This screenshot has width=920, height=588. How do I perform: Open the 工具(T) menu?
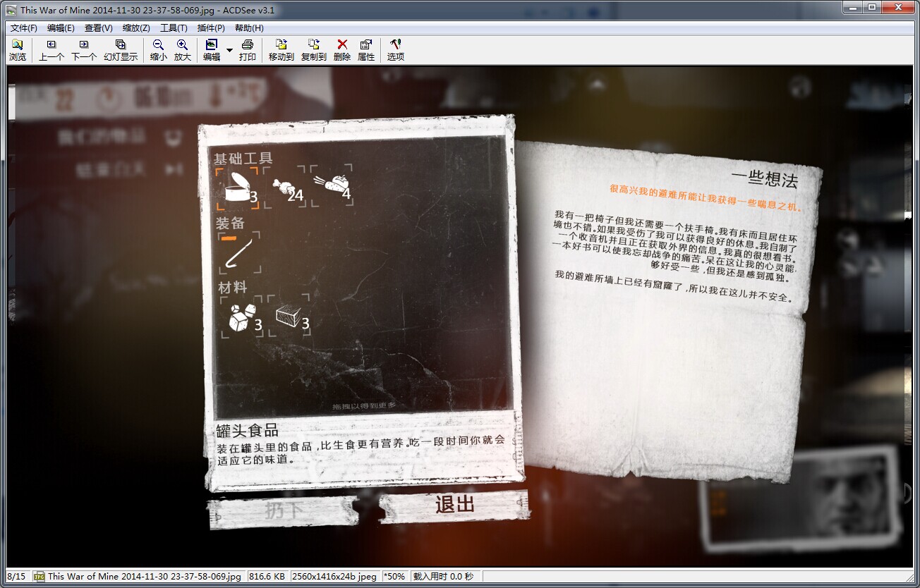(174, 28)
